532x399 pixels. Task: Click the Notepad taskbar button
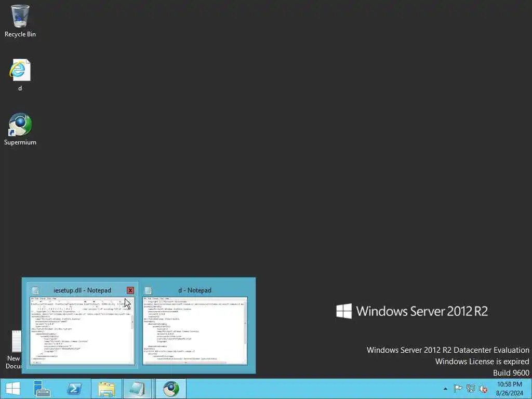pyautogui.click(x=137, y=389)
